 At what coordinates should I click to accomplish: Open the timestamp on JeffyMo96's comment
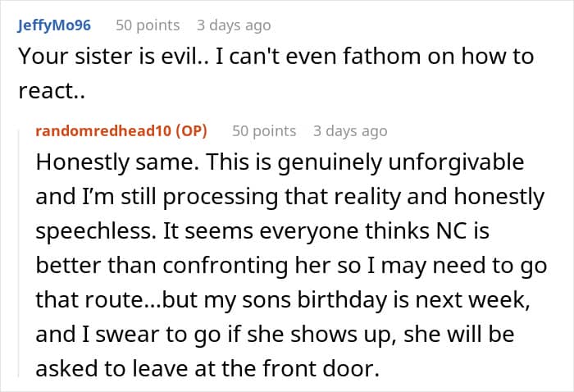pos(235,25)
